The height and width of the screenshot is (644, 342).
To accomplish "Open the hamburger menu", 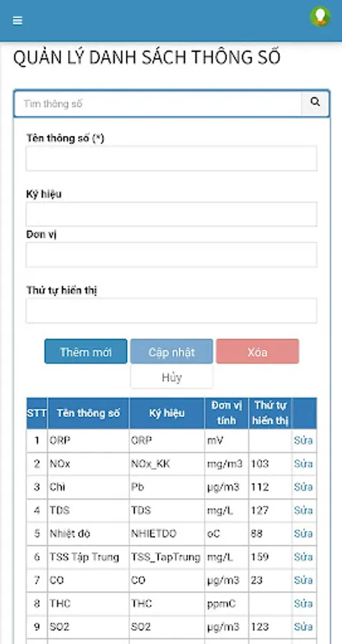I will pyautogui.click(x=18, y=21).
